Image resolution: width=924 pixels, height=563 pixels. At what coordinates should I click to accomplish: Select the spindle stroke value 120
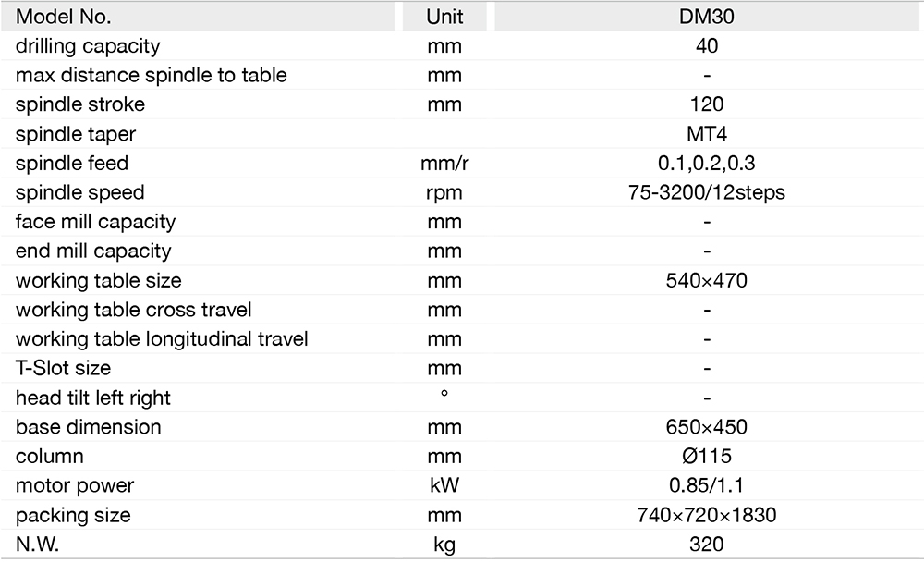(706, 104)
